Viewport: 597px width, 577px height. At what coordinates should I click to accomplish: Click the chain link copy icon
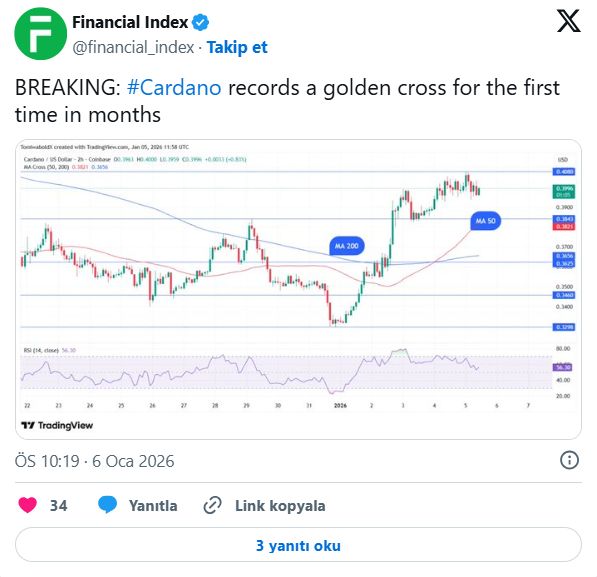pos(212,505)
